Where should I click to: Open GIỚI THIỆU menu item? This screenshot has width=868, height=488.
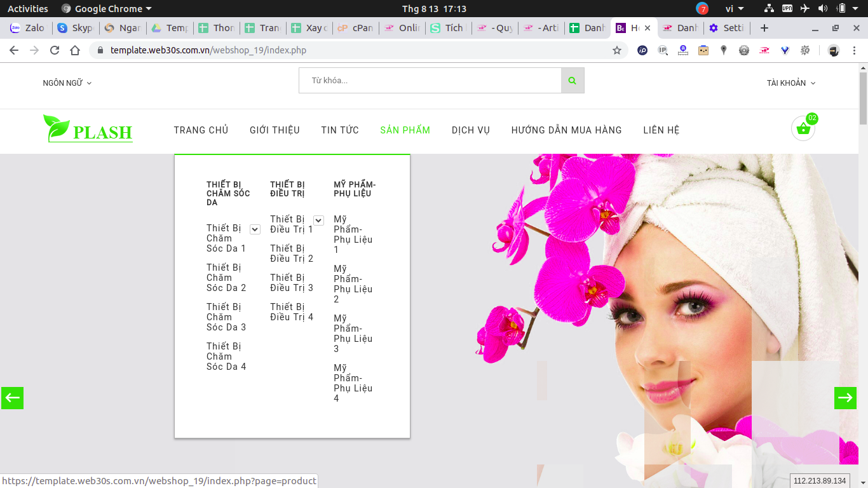click(275, 130)
